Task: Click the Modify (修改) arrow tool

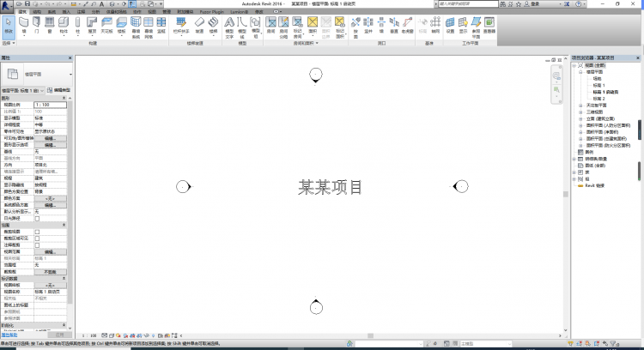Action: point(9,26)
